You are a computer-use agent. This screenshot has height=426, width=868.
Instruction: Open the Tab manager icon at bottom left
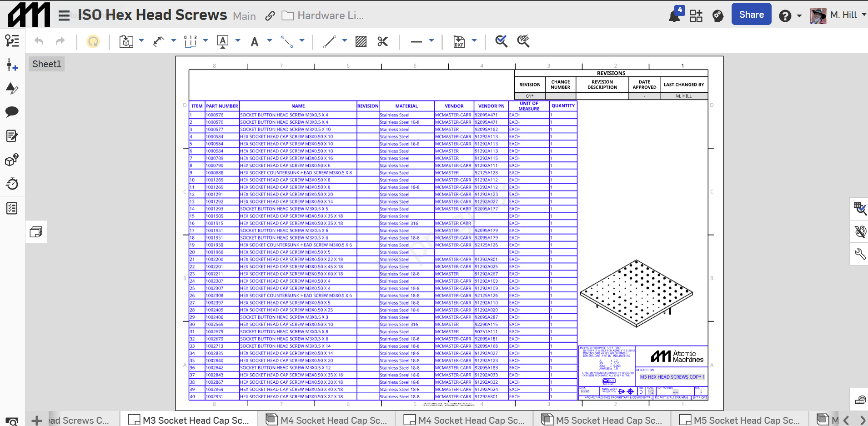12,421
